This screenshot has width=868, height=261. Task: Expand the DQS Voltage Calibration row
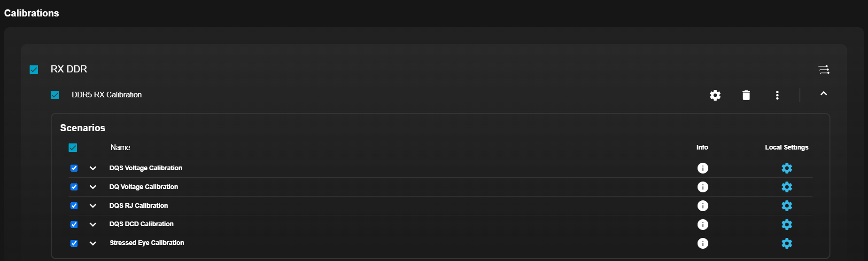coord(93,168)
